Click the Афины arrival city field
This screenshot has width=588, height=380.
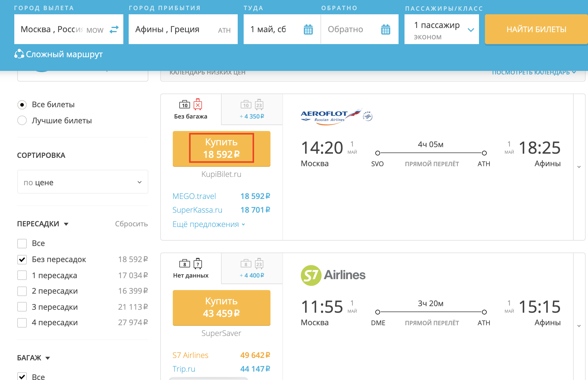point(183,29)
